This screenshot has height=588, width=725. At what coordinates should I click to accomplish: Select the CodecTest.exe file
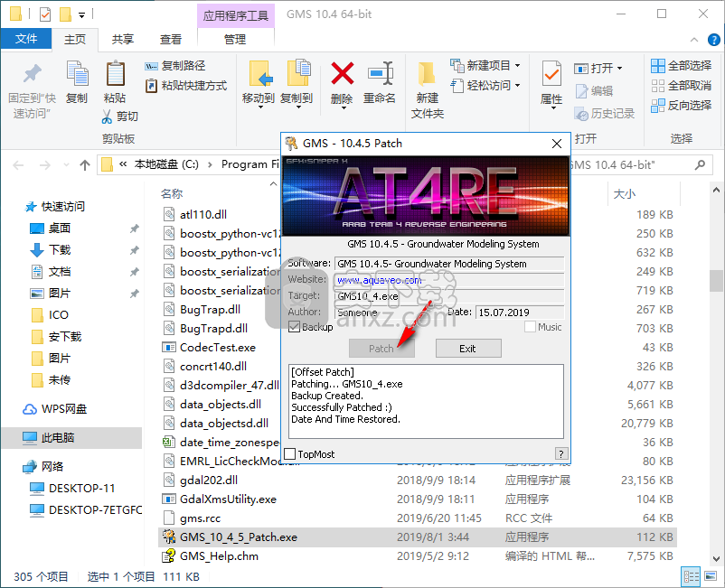(x=217, y=348)
